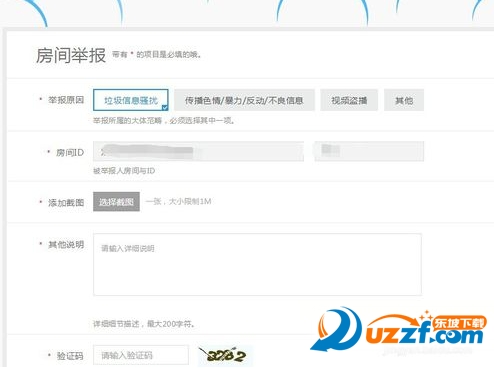Click the 验证码 field label
This screenshot has width=494, height=368.
click(70, 356)
